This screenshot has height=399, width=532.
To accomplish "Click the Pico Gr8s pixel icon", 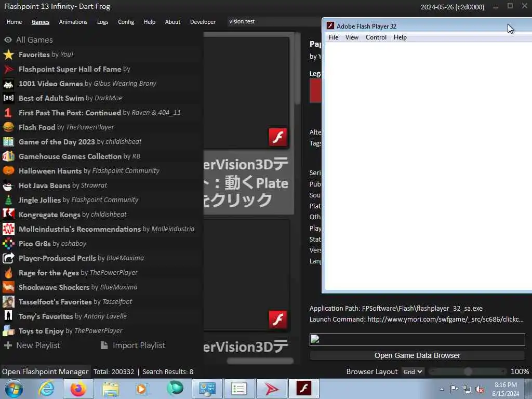I will coord(8,244).
